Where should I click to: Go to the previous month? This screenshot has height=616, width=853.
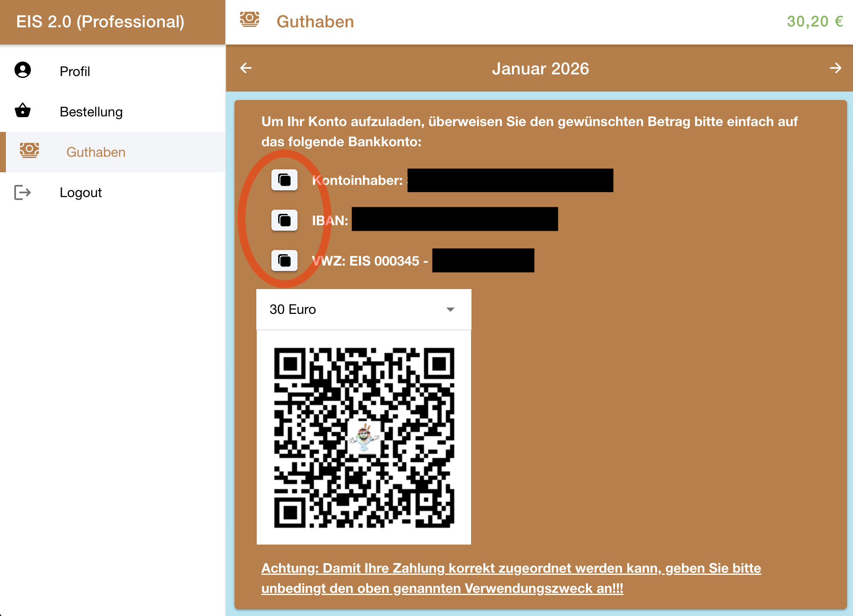click(246, 68)
